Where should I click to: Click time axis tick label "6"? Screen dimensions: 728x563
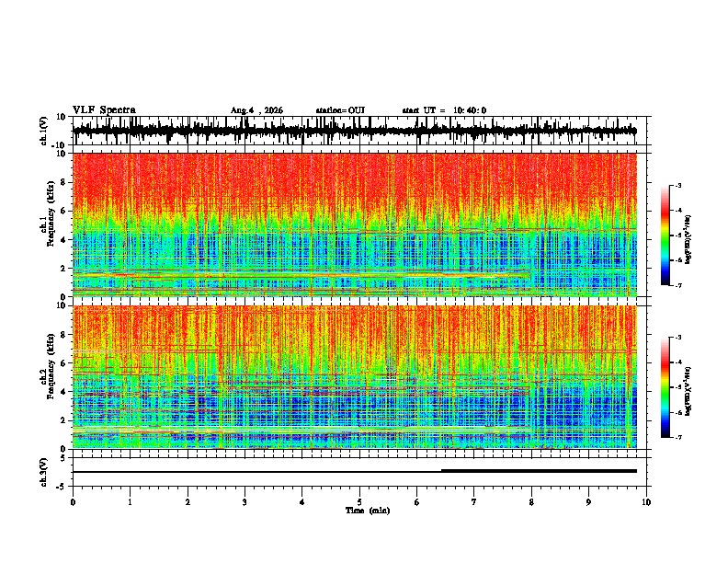(x=416, y=502)
